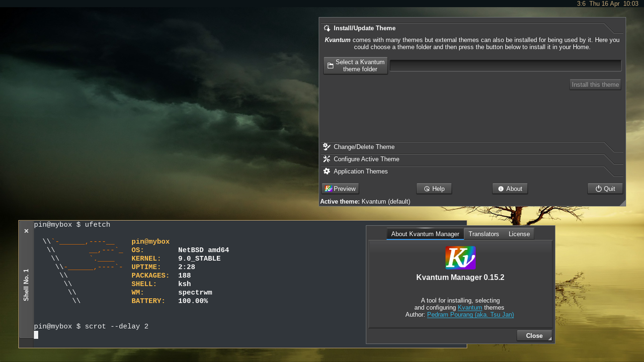Viewport: 644px width, 362px height.
Task: Click the theme folder path input field
Action: click(506, 66)
